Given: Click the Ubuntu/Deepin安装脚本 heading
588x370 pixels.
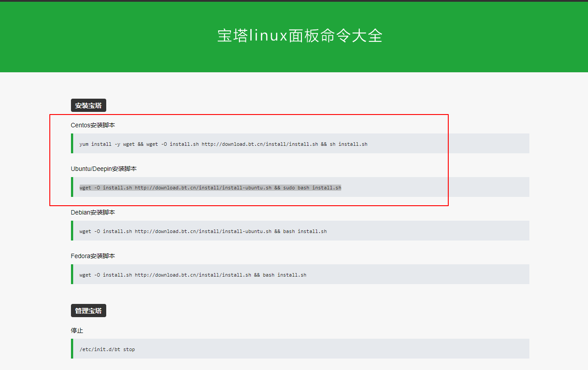Looking at the screenshot, I should click(x=104, y=169).
